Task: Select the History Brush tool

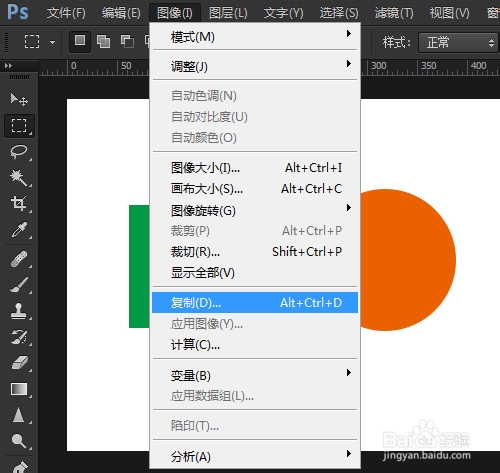Action: coord(19,337)
